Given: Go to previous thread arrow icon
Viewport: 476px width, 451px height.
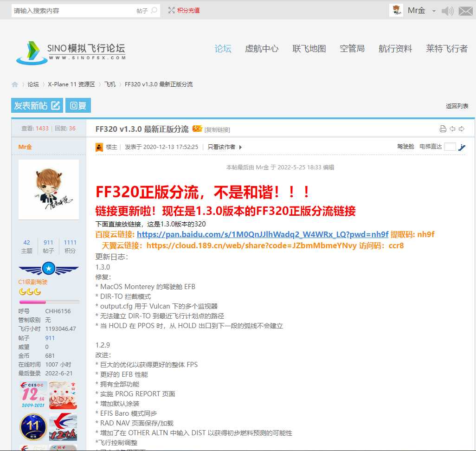Looking at the screenshot, I should point(453,129).
